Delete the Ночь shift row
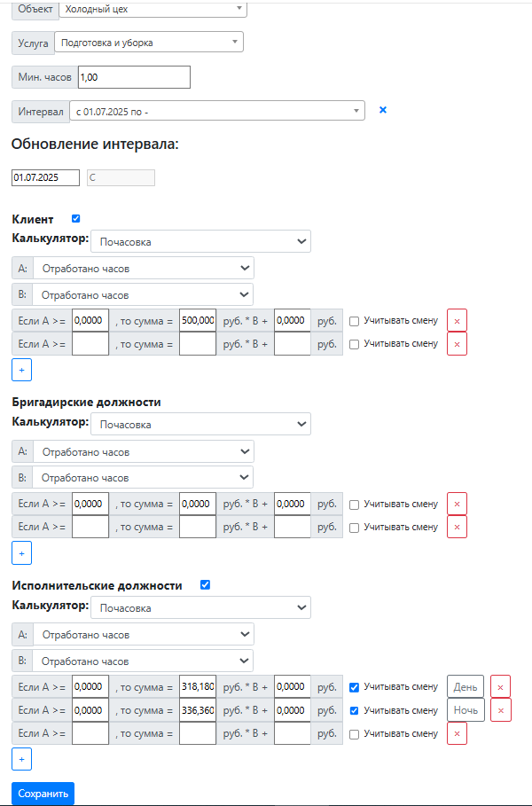The height and width of the screenshot is (806, 532). click(500, 710)
